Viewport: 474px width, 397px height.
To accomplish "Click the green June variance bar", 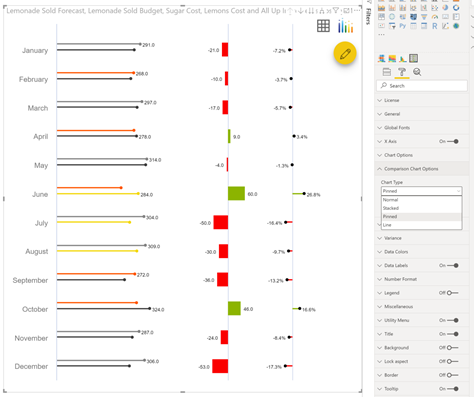I will pyautogui.click(x=236, y=194).
